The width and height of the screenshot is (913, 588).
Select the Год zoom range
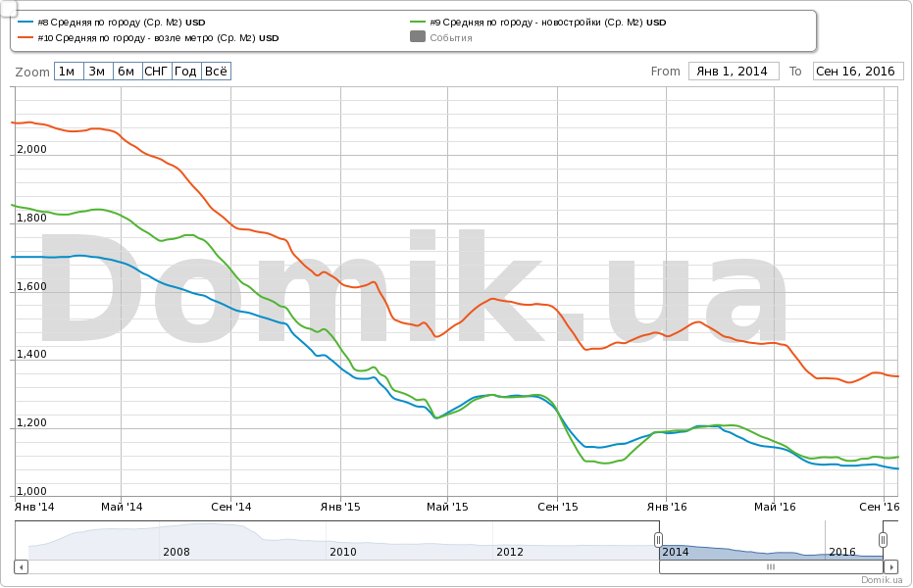click(187, 71)
